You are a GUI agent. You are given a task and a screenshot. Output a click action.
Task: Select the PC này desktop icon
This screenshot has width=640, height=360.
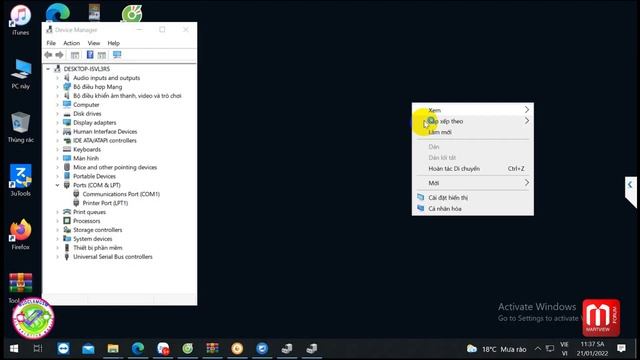click(20, 74)
